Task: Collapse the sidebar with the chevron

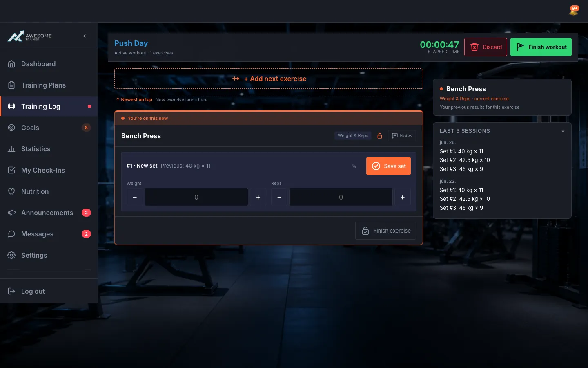Action: (85, 36)
